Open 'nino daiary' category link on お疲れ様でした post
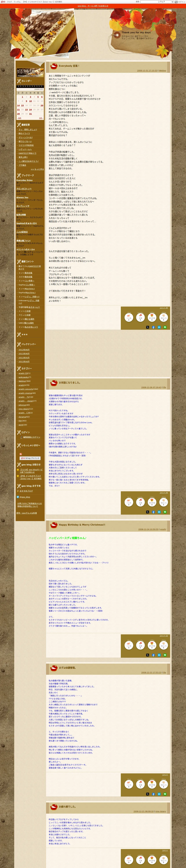This screenshot has width=186, height=868. [161, 811]
